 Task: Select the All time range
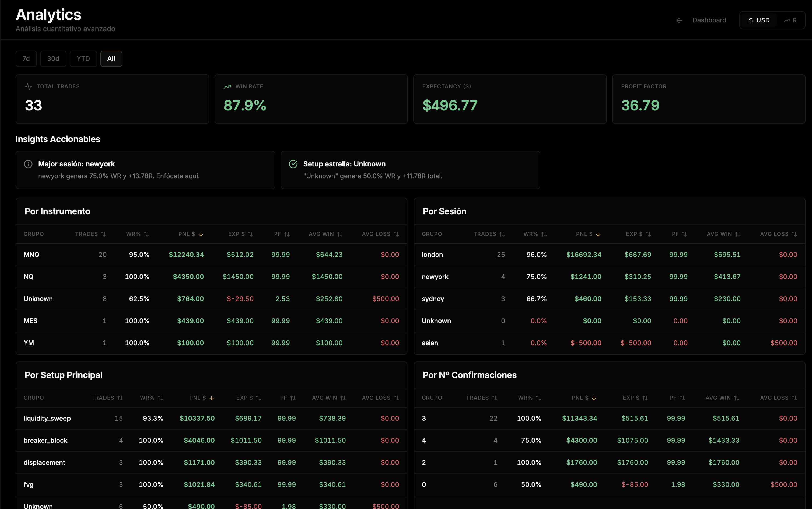click(111, 59)
